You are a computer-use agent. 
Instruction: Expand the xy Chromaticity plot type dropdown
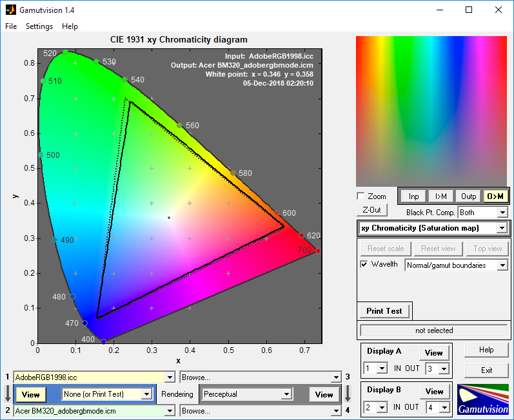[x=433, y=228]
